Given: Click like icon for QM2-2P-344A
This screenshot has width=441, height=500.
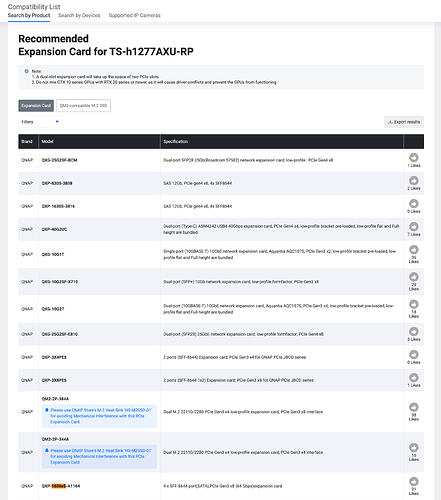Looking at the screenshot, I should point(414,447).
